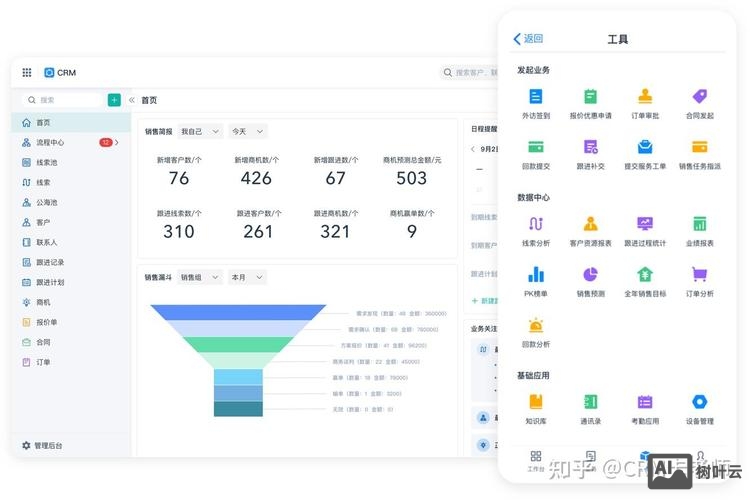
Task: Click the top 搜索客户 search box
Action: click(469, 72)
